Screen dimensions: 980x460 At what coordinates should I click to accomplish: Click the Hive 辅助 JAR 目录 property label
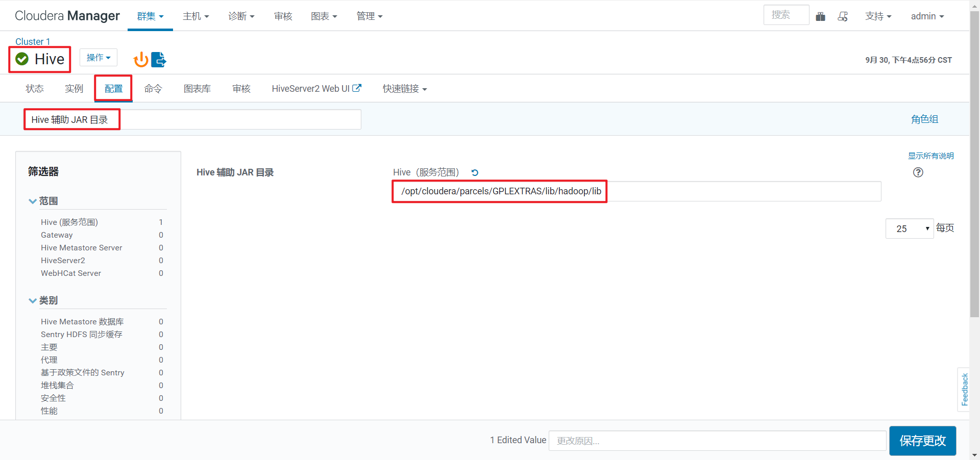tap(235, 172)
